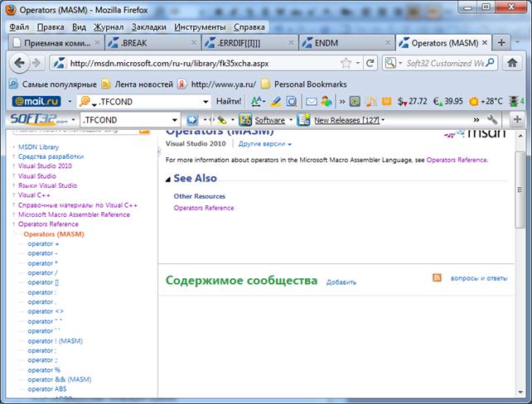This screenshot has width=532, height=404.
Task: Open the вопросы и ответы link
Action: coord(479,278)
